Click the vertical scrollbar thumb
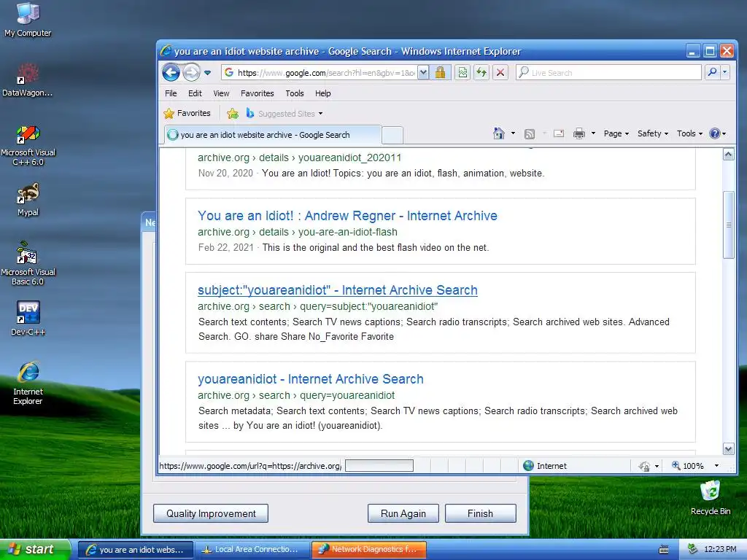Image resolution: width=747 pixels, height=560 pixels. pyautogui.click(x=728, y=225)
